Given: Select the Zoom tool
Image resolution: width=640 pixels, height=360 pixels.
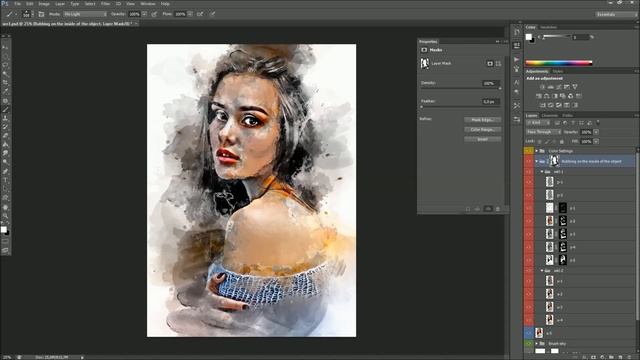Looking at the screenshot, I should [x=5, y=216].
